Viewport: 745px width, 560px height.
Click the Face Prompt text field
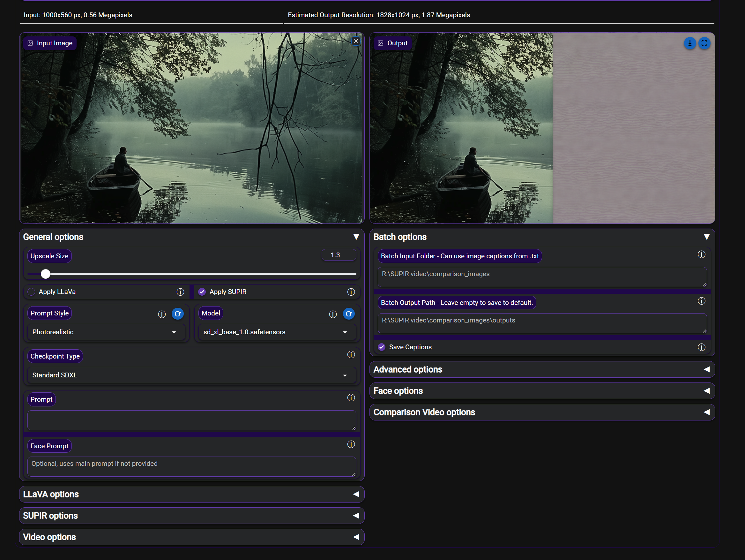(191, 466)
